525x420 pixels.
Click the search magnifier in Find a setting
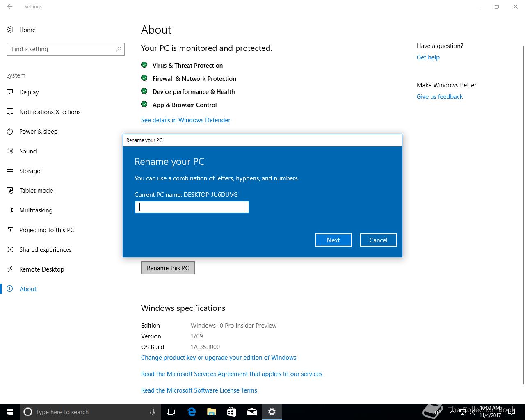119,49
